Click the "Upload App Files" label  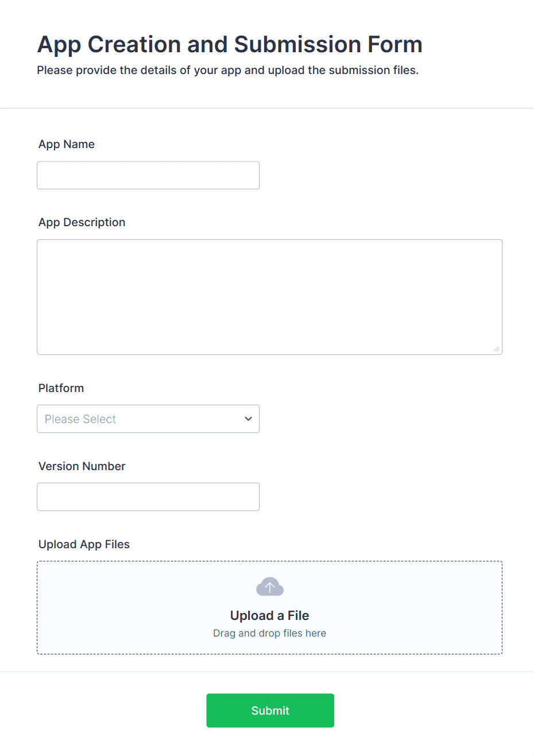pyautogui.click(x=84, y=544)
